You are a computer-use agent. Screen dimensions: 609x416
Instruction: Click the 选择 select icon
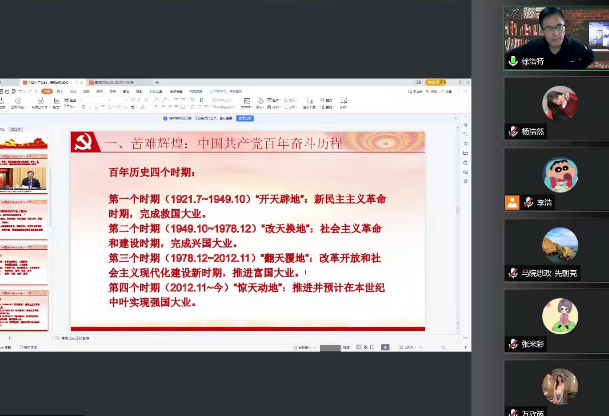coord(344,100)
